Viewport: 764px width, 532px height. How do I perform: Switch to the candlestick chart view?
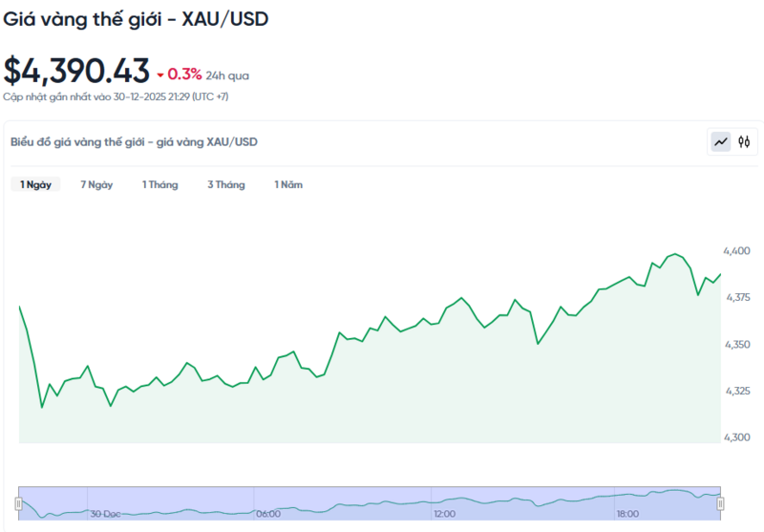click(x=744, y=142)
